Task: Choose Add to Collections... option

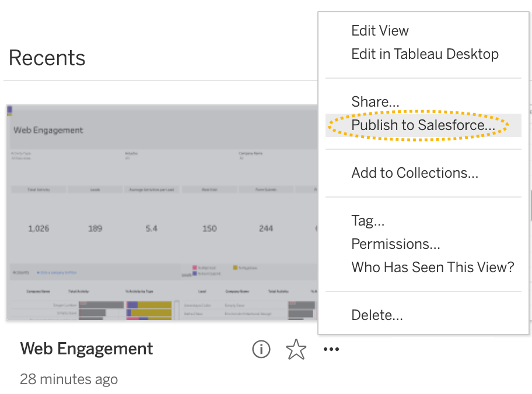Action: coord(415,173)
